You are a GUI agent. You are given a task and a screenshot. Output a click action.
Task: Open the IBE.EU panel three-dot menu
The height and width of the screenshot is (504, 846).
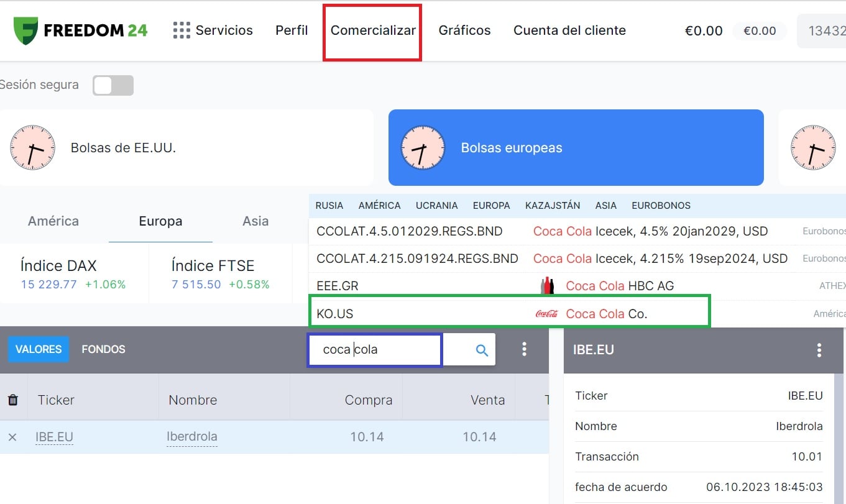tap(819, 350)
